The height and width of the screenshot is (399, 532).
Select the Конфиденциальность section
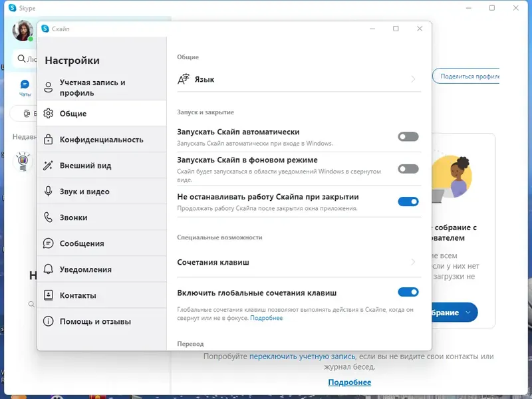(101, 139)
